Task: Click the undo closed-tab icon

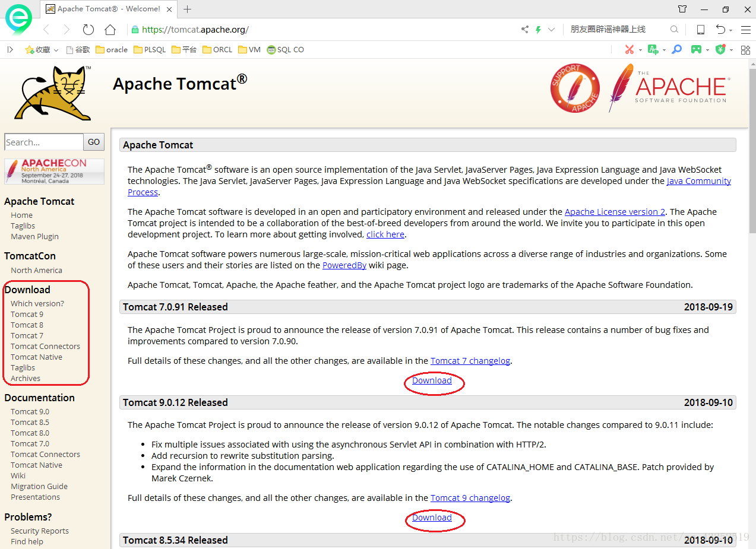Action: (x=720, y=30)
